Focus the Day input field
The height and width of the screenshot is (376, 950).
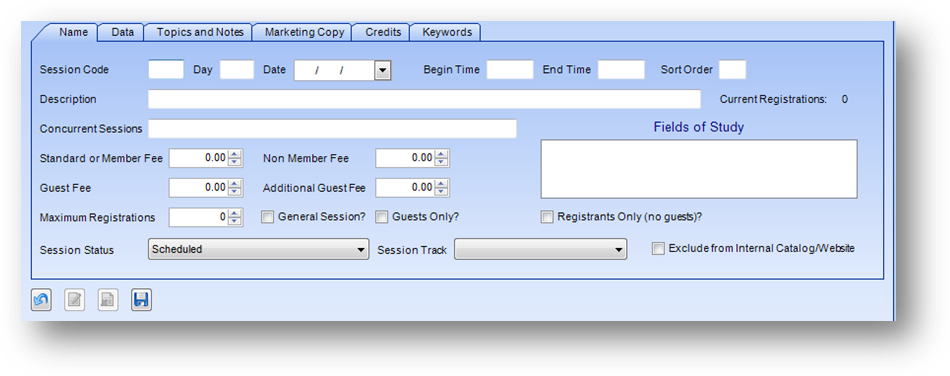tap(237, 70)
